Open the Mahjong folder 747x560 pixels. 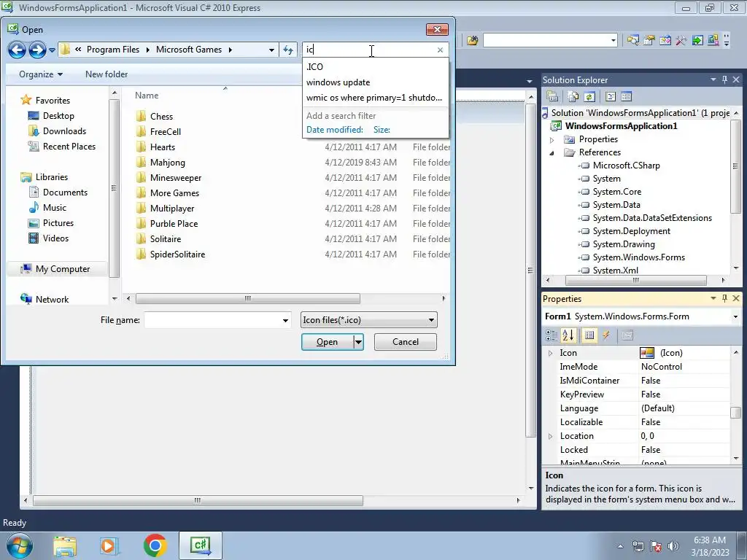(167, 163)
